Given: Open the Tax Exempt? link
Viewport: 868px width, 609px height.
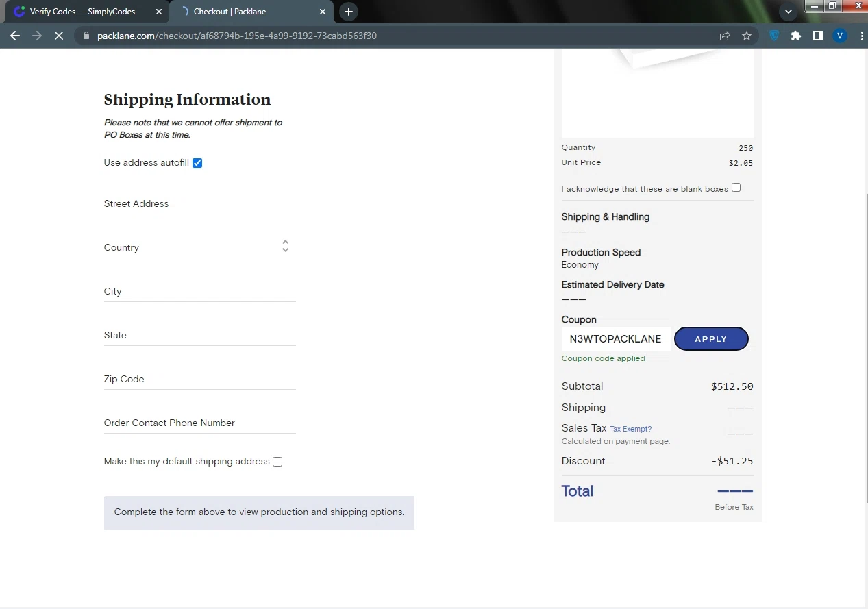Looking at the screenshot, I should [630, 430].
